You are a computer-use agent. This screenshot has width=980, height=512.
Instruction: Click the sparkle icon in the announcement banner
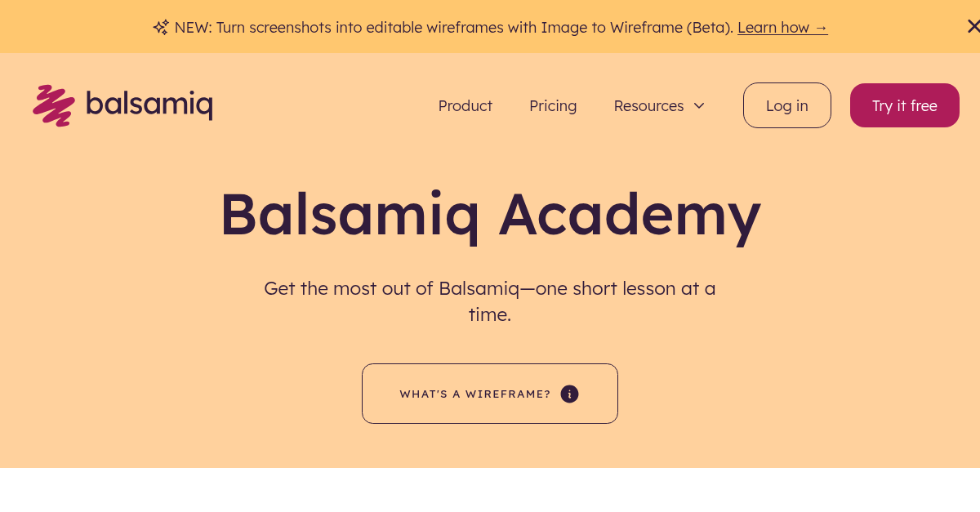point(161,27)
